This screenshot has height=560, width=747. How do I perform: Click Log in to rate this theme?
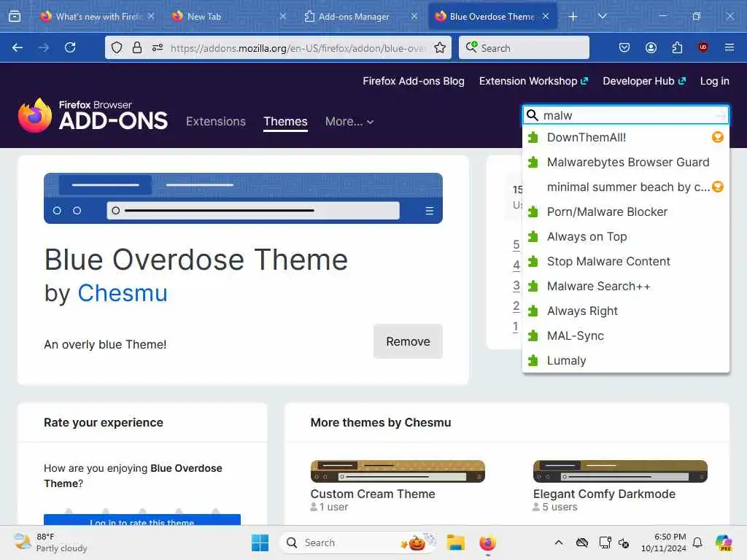[142, 521]
